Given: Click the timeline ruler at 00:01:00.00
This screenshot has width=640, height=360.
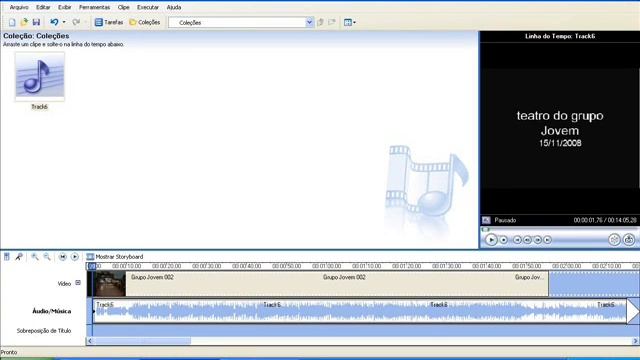Looking at the screenshot, I should point(327,266).
